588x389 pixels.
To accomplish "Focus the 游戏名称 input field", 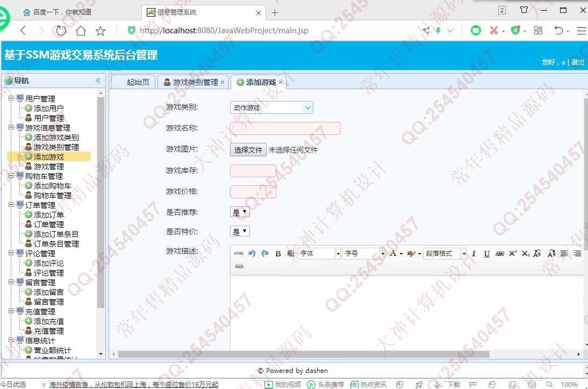I will [x=285, y=128].
